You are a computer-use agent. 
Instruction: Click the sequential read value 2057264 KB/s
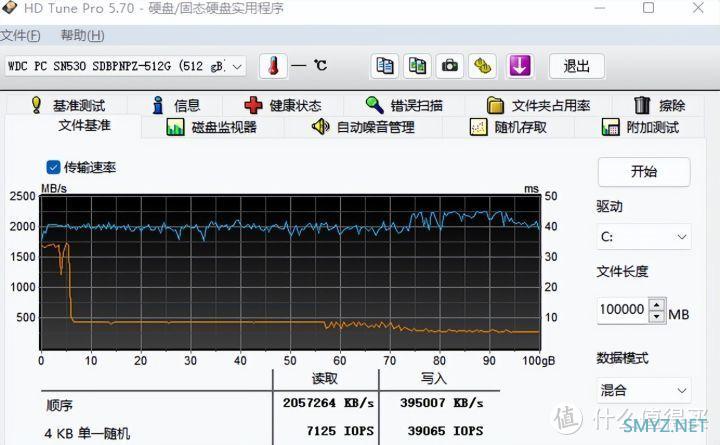tap(328, 403)
